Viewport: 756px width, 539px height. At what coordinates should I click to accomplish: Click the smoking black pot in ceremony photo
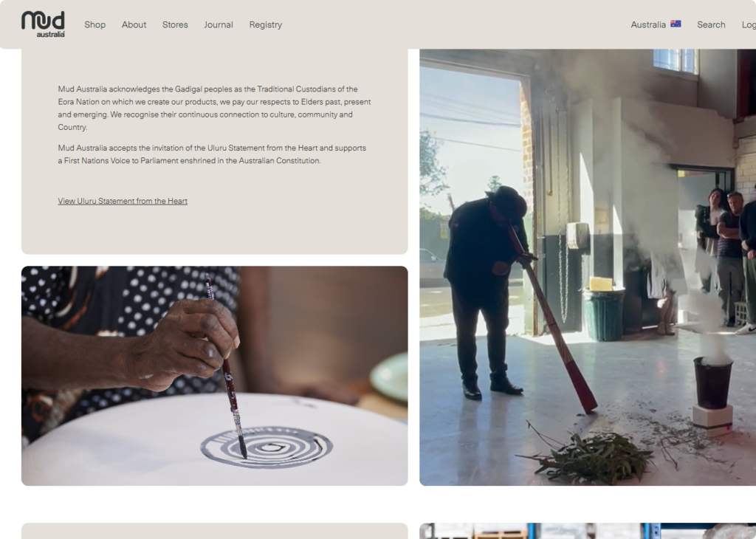(712, 382)
